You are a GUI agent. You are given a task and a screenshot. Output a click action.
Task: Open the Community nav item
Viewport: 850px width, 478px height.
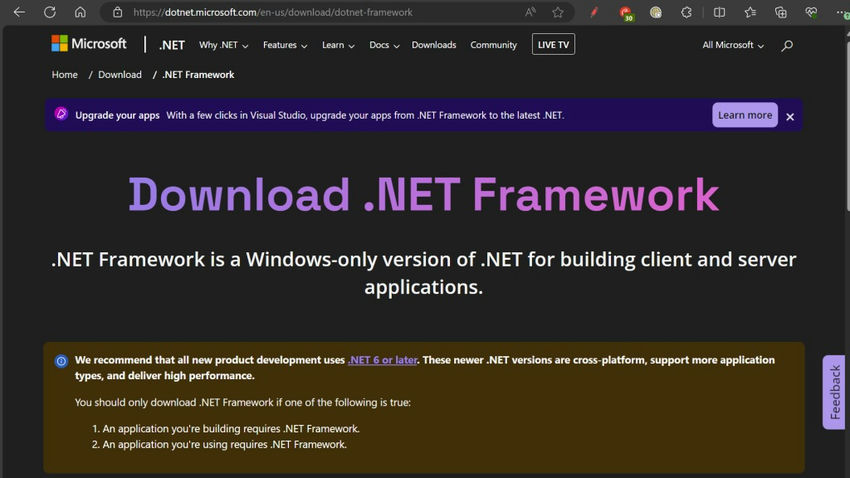[x=493, y=45]
